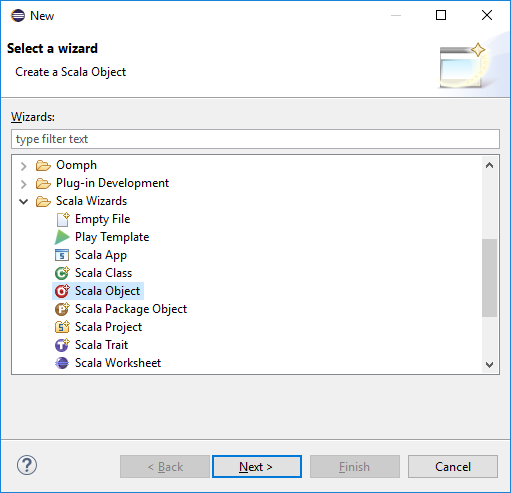The height and width of the screenshot is (493, 511).
Task: Click the green Play Template icon
Action: click(x=62, y=237)
